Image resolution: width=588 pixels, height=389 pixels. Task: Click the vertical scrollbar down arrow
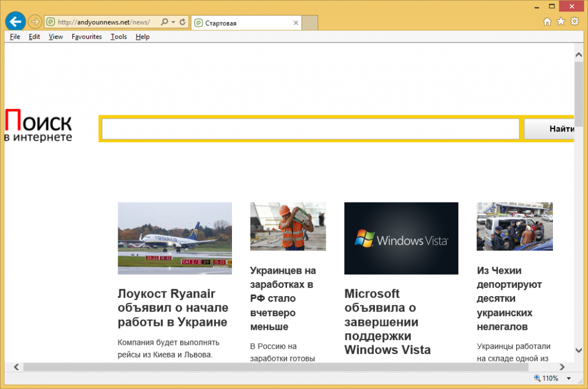[x=579, y=350]
